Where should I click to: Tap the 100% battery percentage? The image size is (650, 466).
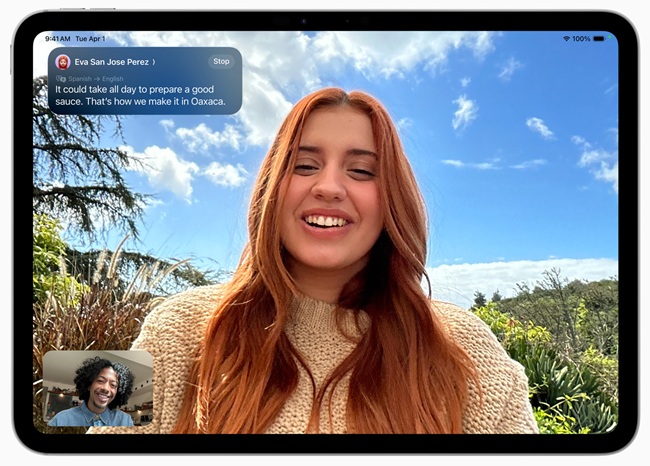pyautogui.click(x=581, y=38)
